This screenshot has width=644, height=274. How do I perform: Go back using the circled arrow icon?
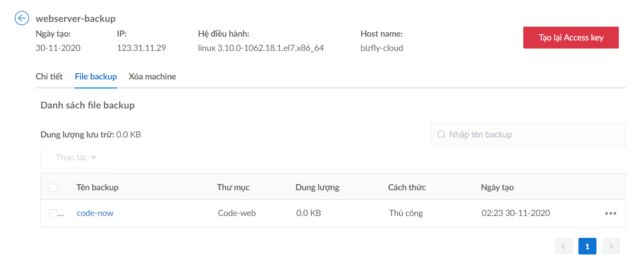(22, 19)
